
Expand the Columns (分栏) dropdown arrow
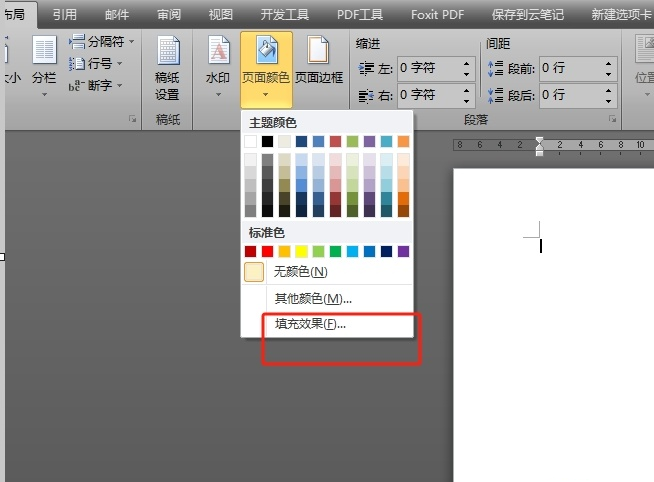44,95
